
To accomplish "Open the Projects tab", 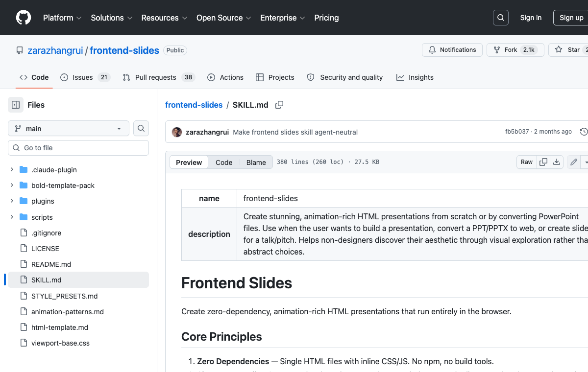I will 275,77.
